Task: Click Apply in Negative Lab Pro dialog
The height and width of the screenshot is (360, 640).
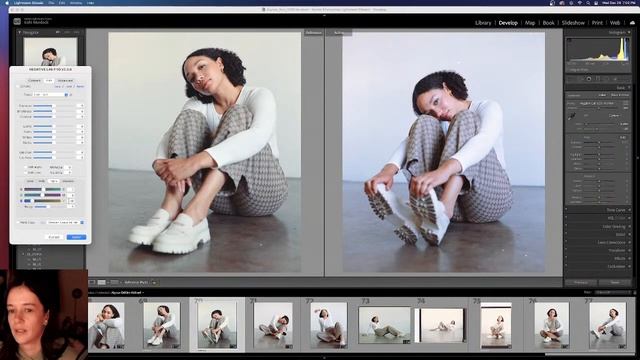Action: [x=76, y=237]
